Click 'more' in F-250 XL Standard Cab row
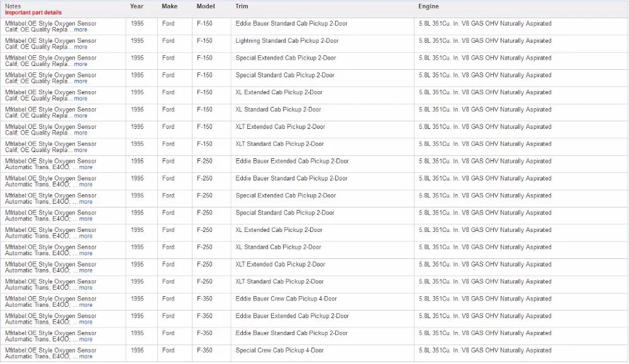Screen dimensions: 629x364 click(86, 254)
